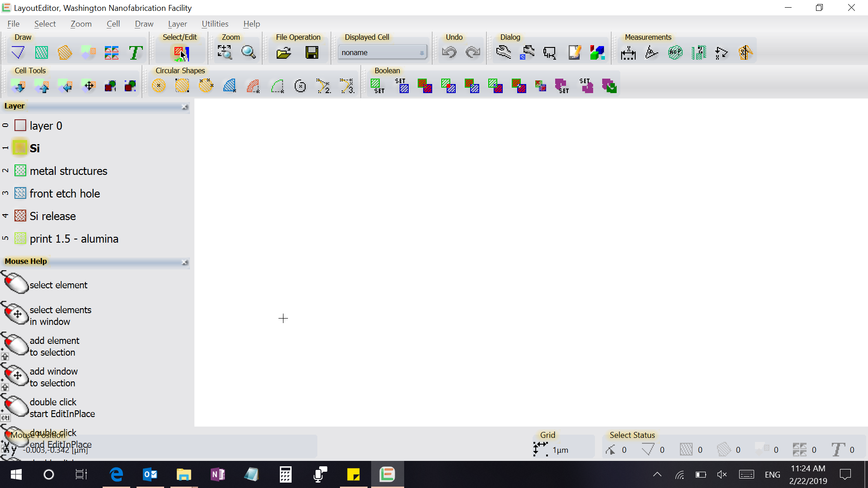Screen dimensions: 868x488
Task: Select the orange polygon drawing tool
Action: click(65, 52)
